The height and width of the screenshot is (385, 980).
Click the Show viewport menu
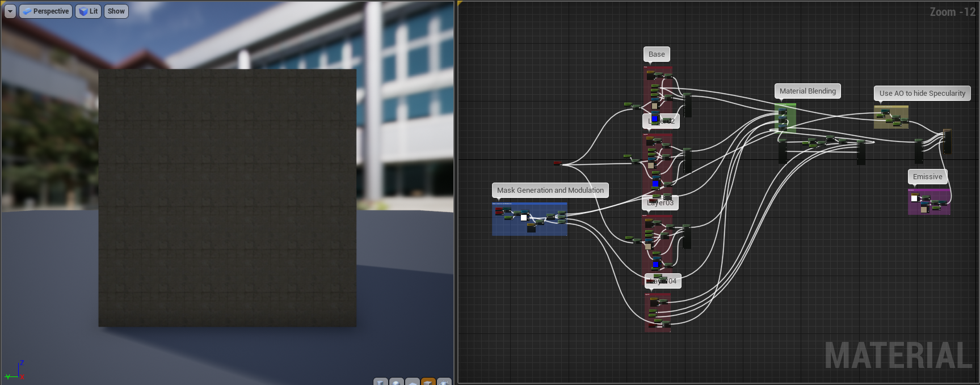(x=116, y=11)
